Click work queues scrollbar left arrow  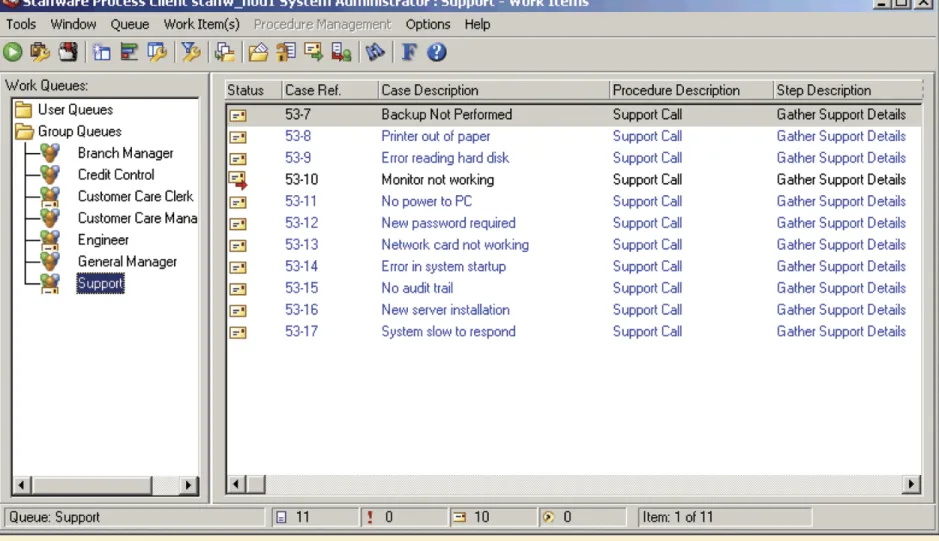point(22,485)
